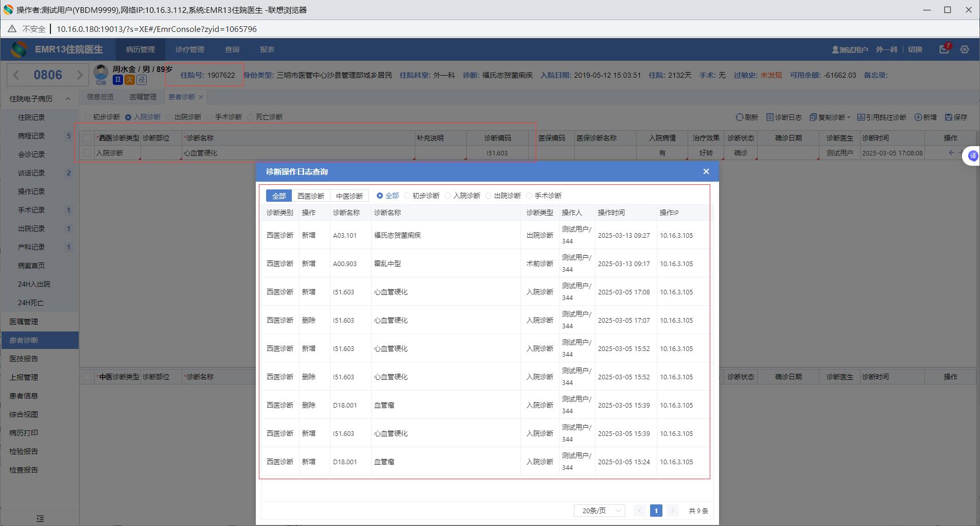The image size is (980, 526).
Task: Select the 中医诊断 filter tab in dialog
Action: click(349, 196)
